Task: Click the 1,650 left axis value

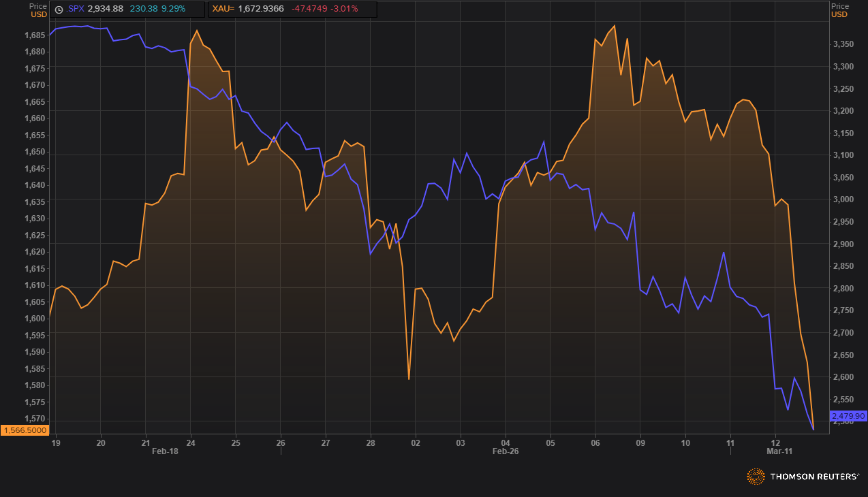Action: 35,152
